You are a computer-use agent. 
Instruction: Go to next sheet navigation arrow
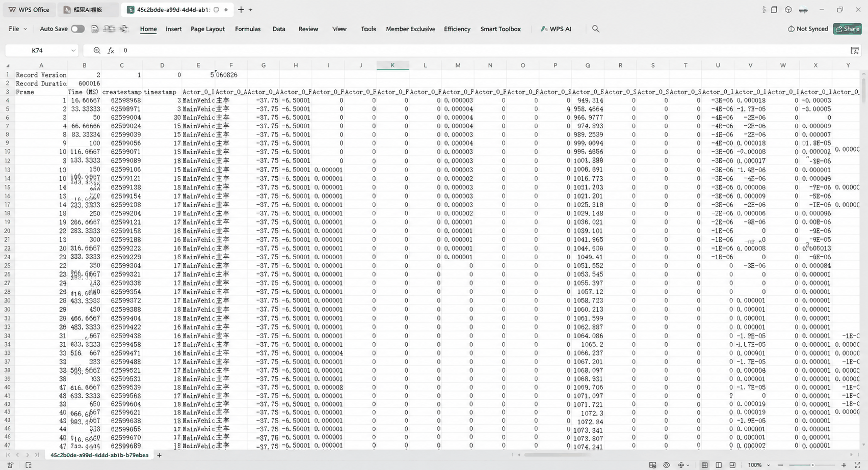(x=27, y=455)
